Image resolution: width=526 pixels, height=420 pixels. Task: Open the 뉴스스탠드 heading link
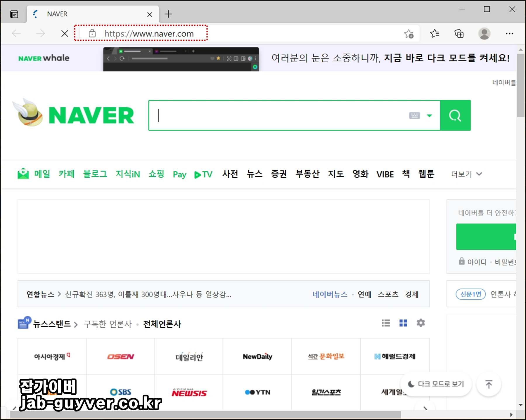52,324
